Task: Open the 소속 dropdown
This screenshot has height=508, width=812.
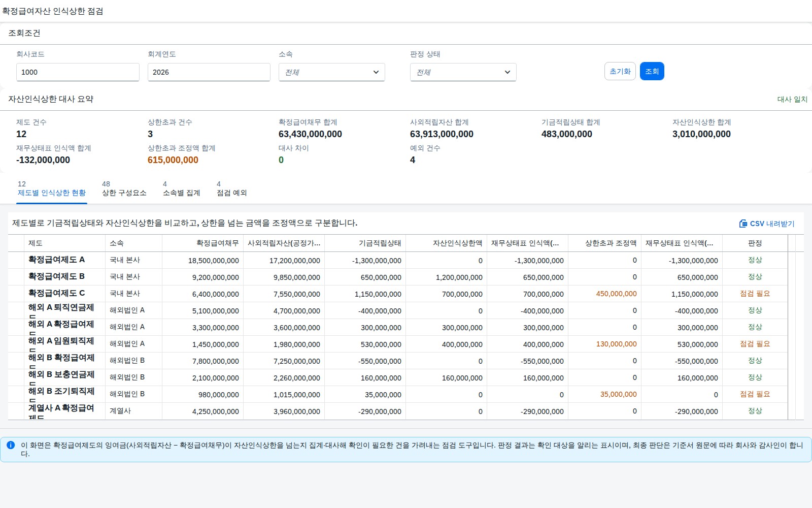Action: click(332, 72)
